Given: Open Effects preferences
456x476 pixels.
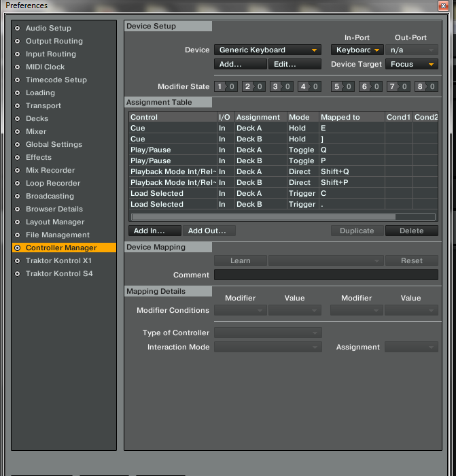Looking at the screenshot, I should pos(39,157).
